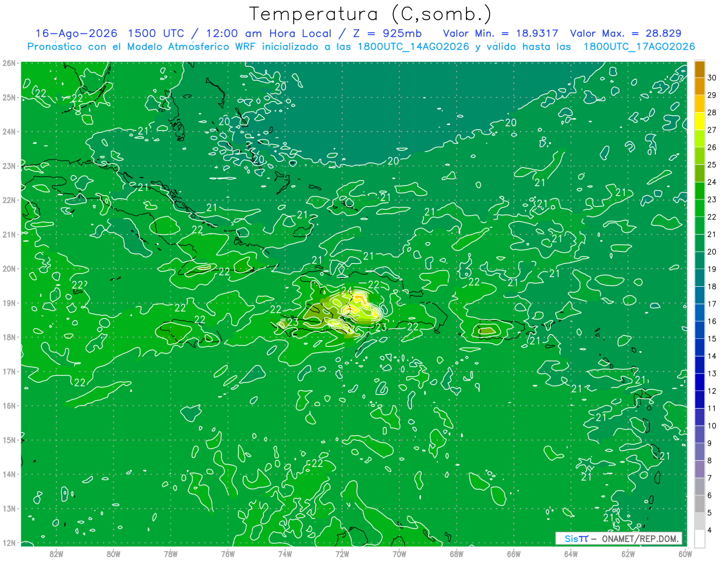
Task: Click the 70W longitude axis label
Action: (399, 553)
